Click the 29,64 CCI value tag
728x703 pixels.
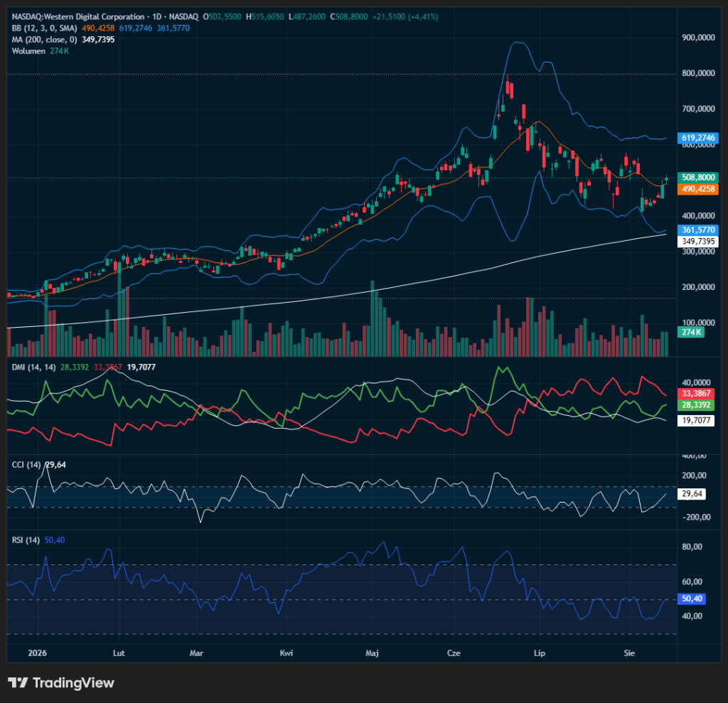click(x=692, y=493)
